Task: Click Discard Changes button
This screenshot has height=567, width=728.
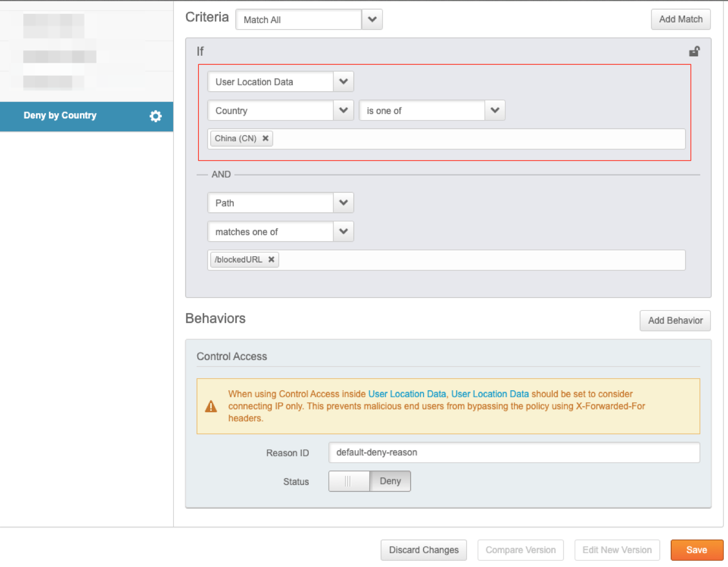Action: 424,550
